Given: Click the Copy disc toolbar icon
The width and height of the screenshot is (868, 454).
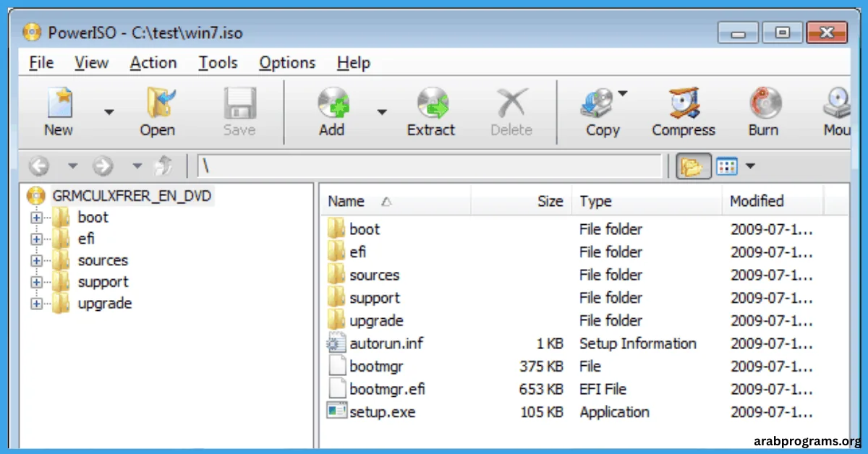Looking at the screenshot, I should tap(597, 104).
